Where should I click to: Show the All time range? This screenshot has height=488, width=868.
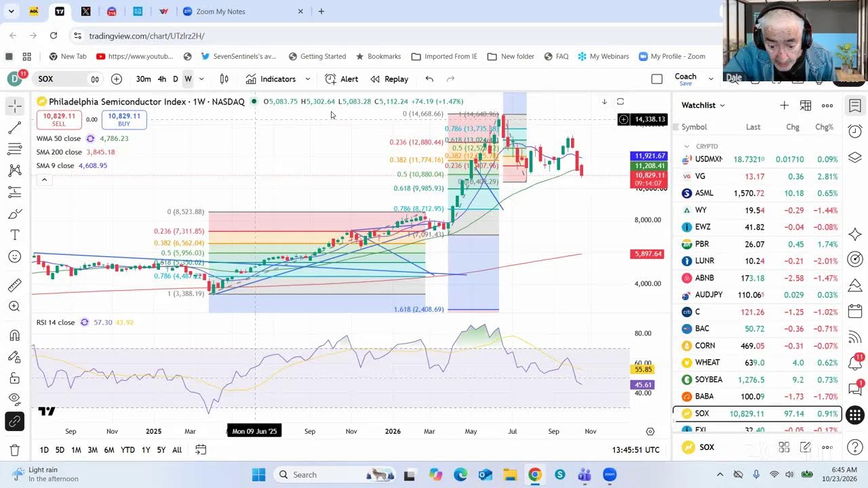pos(177,450)
